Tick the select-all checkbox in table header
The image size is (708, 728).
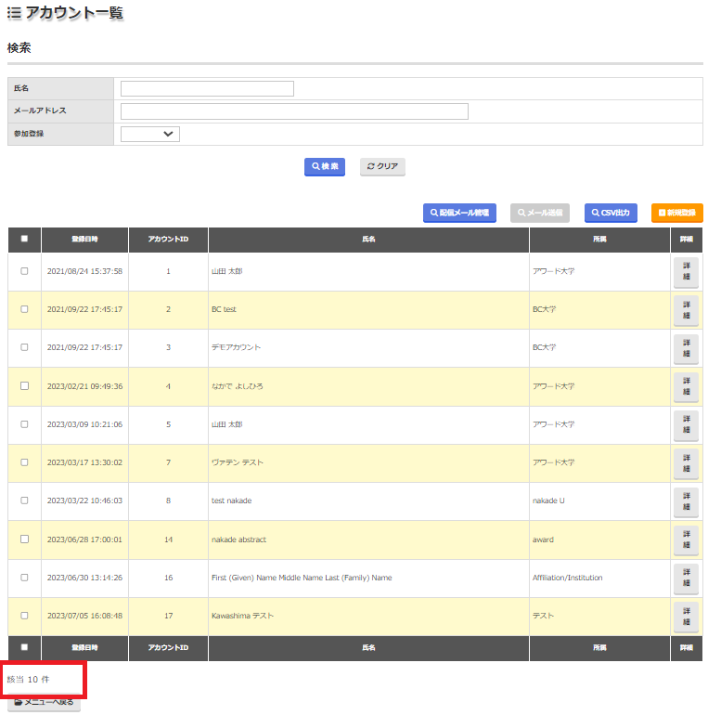24,239
